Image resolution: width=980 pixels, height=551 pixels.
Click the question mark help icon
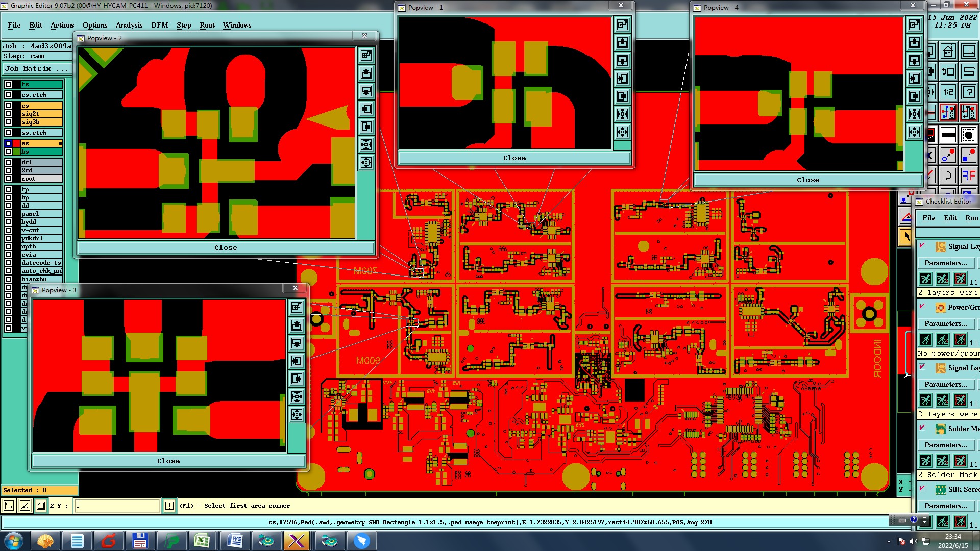tap(968, 92)
